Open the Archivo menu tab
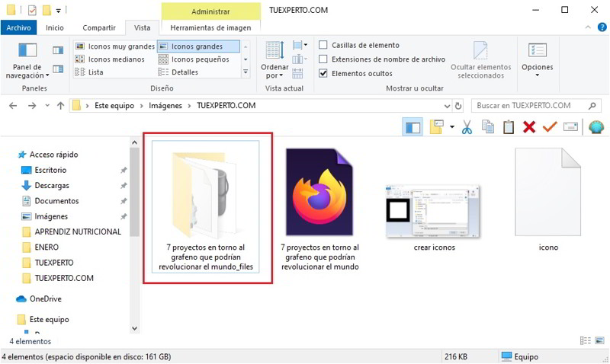The image size is (610, 364). pos(18,27)
